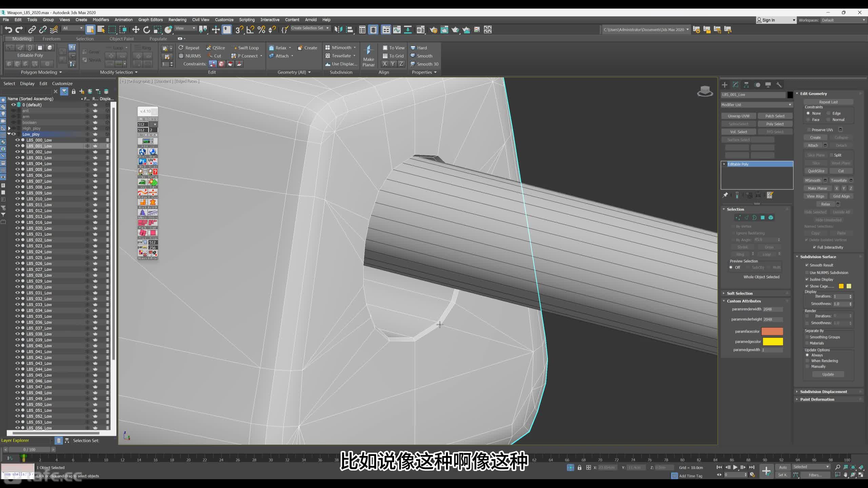Image resolution: width=868 pixels, height=488 pixels.
Task: Switch to the Freeform ribbon tab
Action: pos(52,39)
